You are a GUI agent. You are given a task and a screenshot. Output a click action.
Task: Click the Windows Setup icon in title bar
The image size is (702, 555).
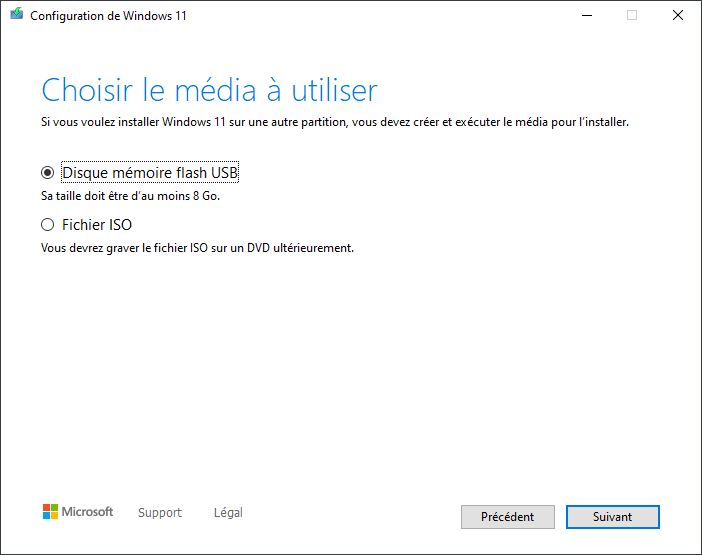click(16, 16)
